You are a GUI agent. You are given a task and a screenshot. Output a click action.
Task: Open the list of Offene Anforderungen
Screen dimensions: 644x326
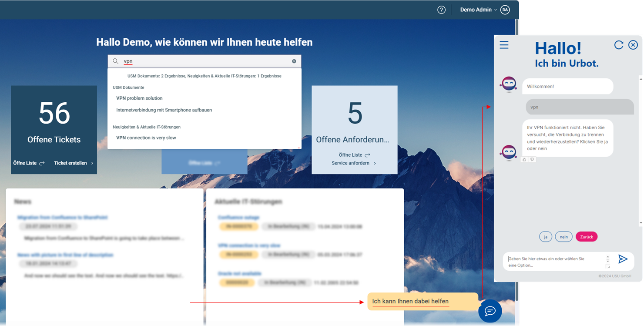click(354, 155)
